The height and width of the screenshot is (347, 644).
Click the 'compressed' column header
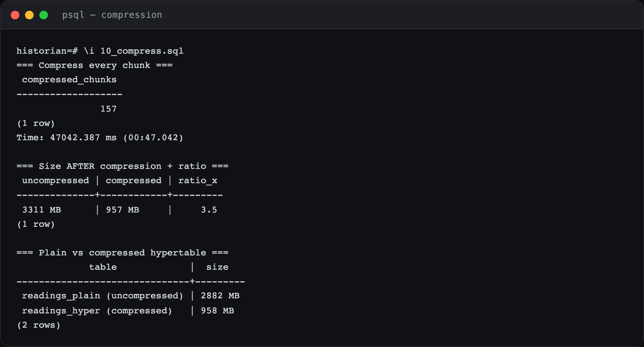tap(133, 181)
